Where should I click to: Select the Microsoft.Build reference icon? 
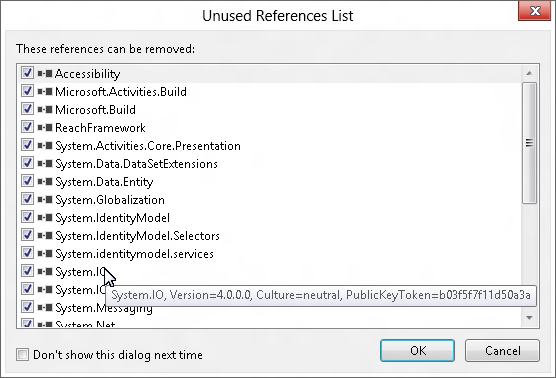pyautogui.click(x=45, y=110)
